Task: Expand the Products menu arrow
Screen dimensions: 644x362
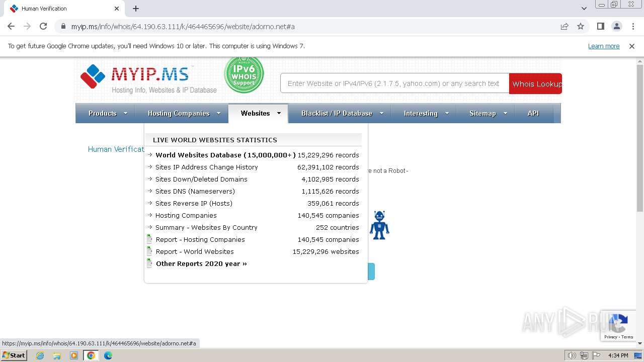Action: click(x=126, y=113)
